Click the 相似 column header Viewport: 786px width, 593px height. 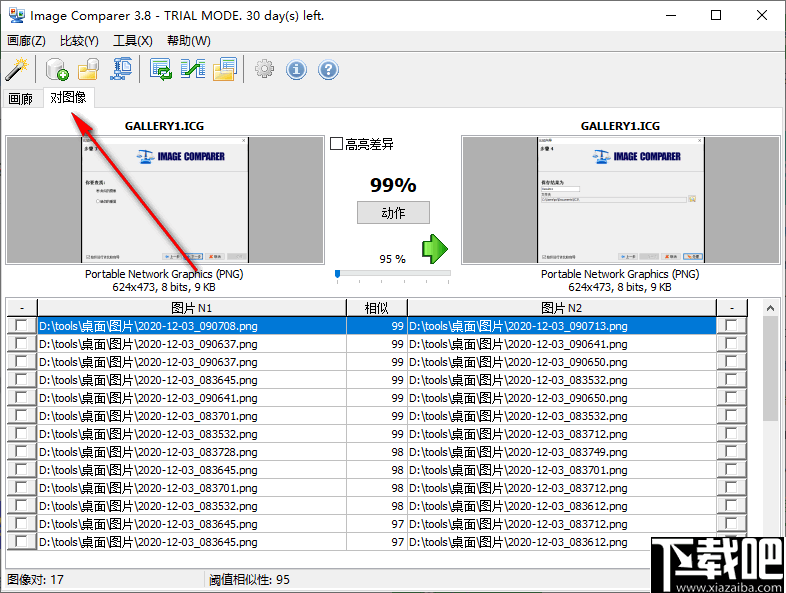(376, 308)
